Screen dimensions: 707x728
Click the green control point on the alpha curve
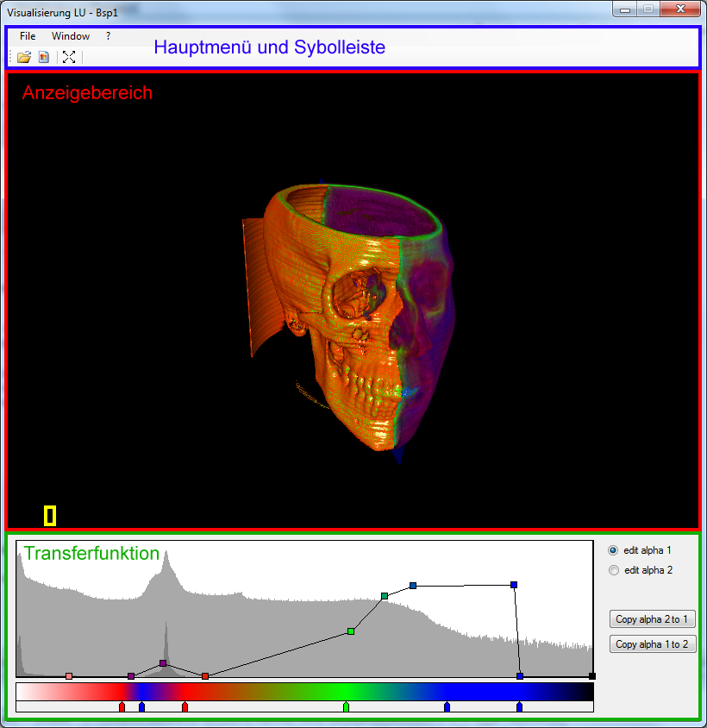click(x=351, y=631)
